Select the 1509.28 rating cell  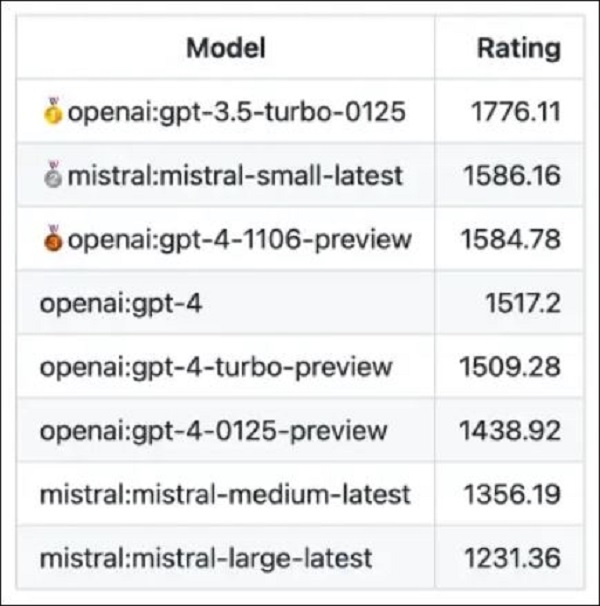[510, 366]
